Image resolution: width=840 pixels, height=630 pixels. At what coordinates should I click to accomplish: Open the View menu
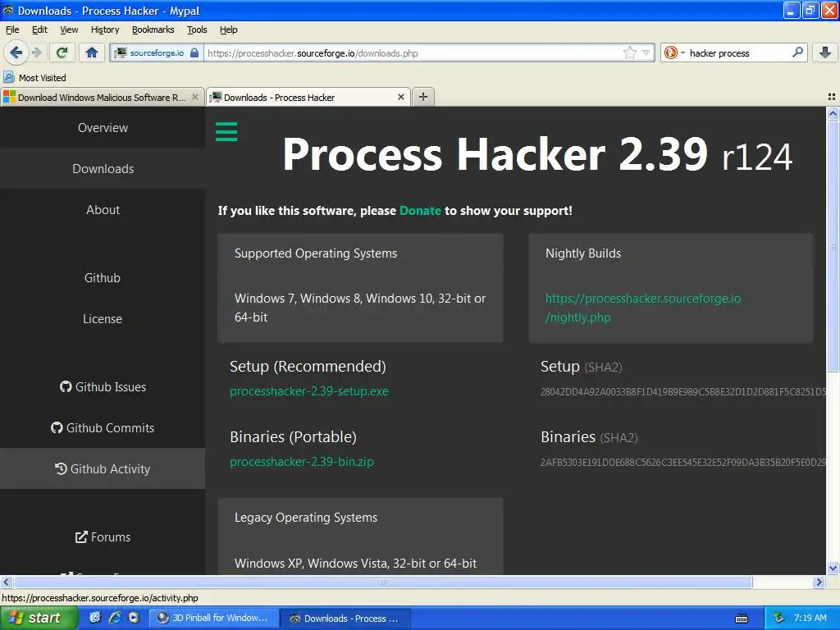click(69, 30)
